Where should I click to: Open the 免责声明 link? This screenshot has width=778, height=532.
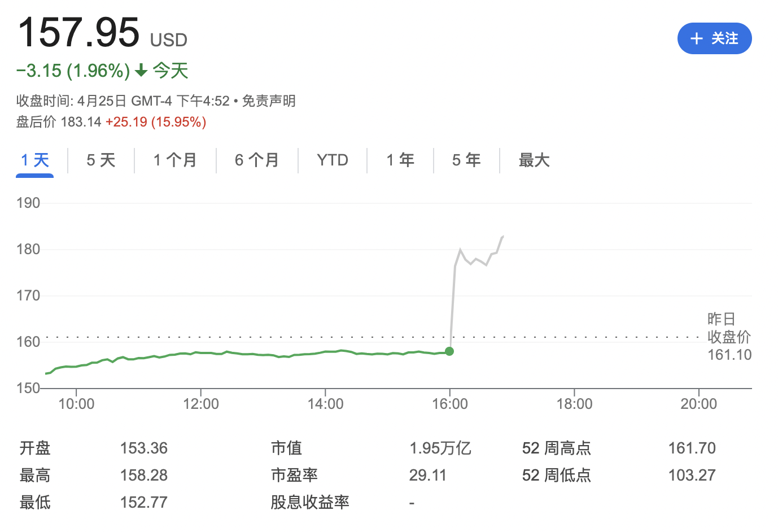click(x=269, y=101)
